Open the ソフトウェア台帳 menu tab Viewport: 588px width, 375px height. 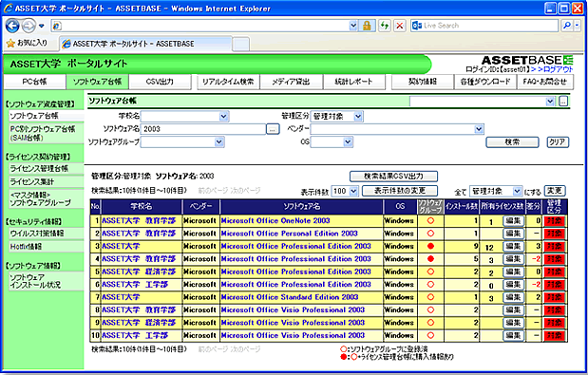[97, 82]
